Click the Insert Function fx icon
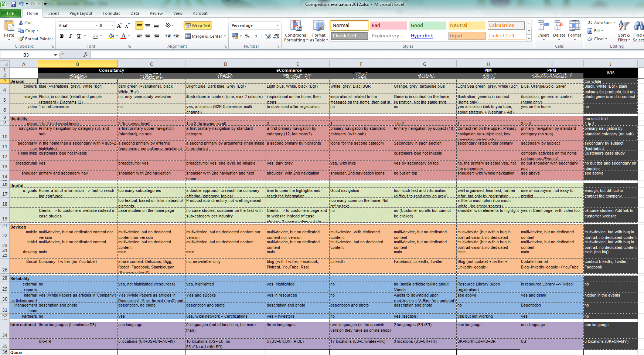 click(x=86, y=55)
